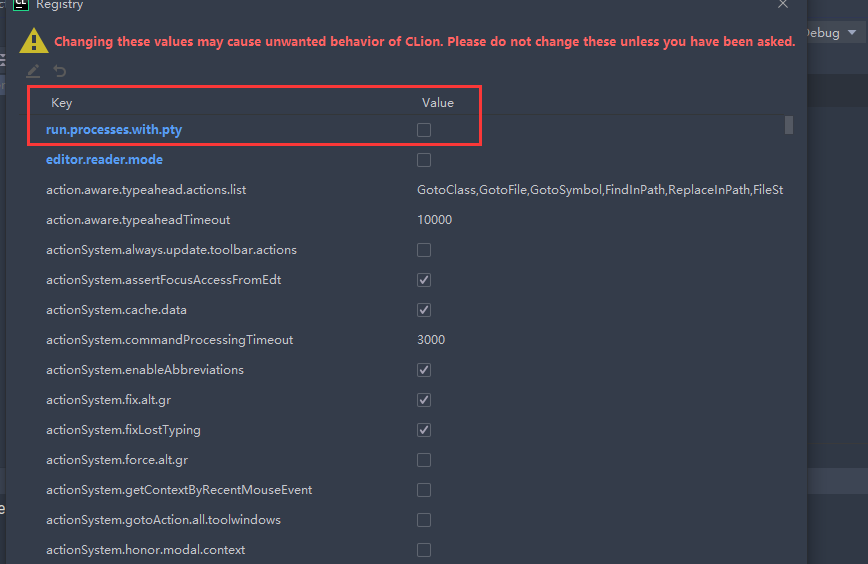Image resolution: width=868 pixels, height=564 pixels.
Task: Click the commandProcessingTimeout value 3000
Action: point(431,340)
